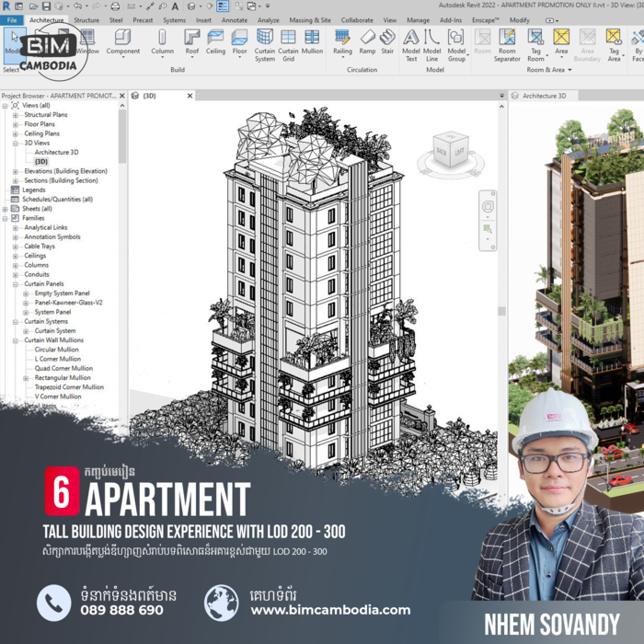Expand Elevations (Building Elevation) node
This screenshot has width=644, height=644.
(16, 171)
